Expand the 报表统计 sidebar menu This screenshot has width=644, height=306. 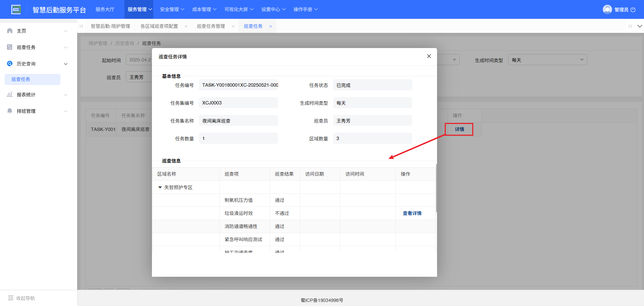point(66,95)
